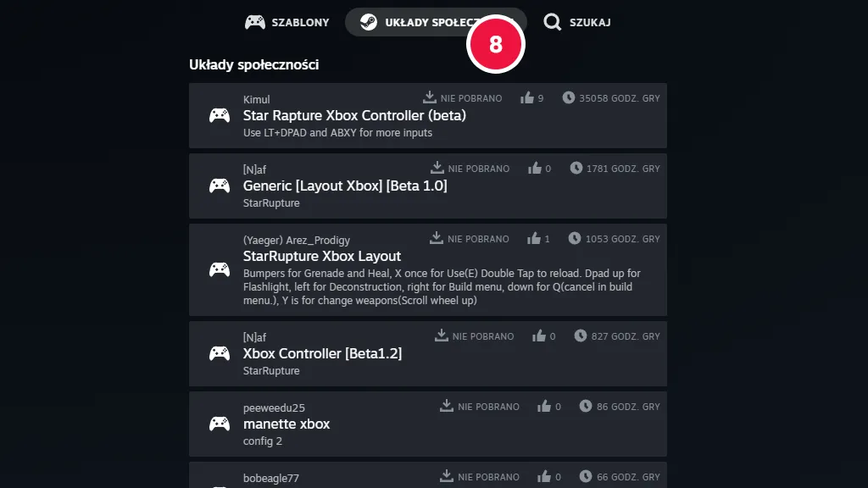The height and width of the screenshot is (488, 868).
Task: Select Generic [Layout Xbox] [Beta 1.0] layout
Action: point(427,186)
